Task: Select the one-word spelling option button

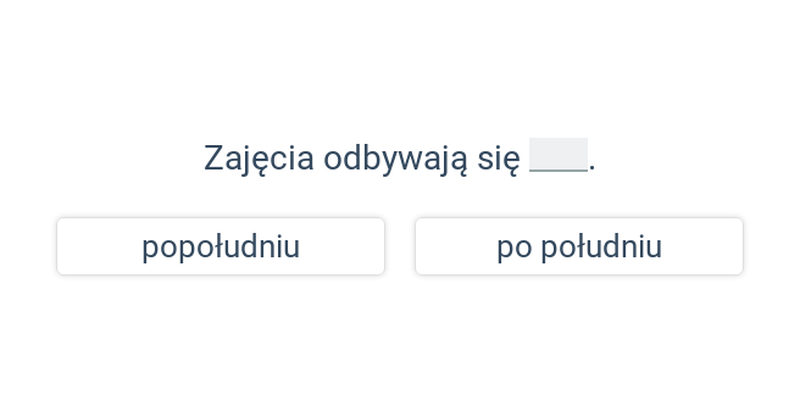Action: pos(220,246)
